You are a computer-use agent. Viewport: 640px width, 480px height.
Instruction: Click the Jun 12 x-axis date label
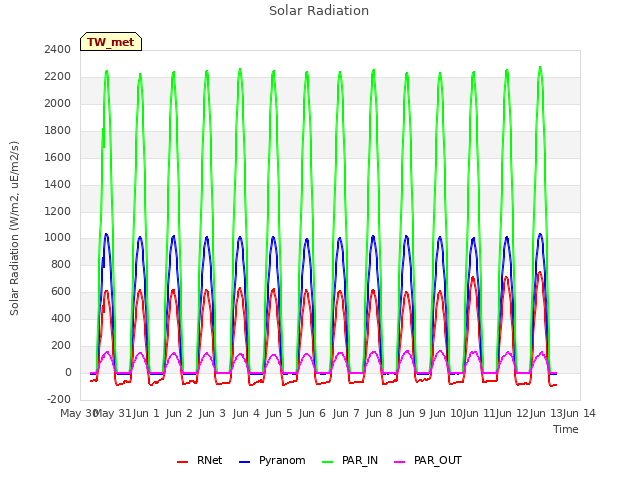[x=512, y=413]
